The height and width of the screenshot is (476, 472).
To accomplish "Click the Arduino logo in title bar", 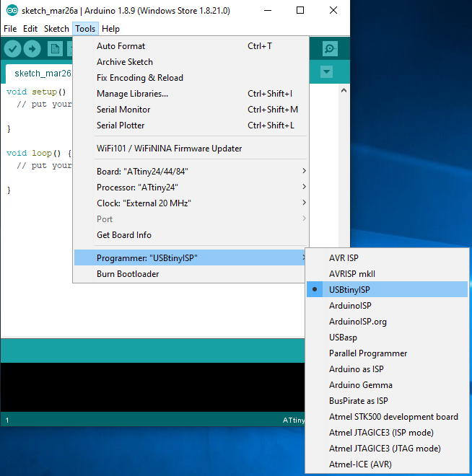I will (x=12, y=11).
